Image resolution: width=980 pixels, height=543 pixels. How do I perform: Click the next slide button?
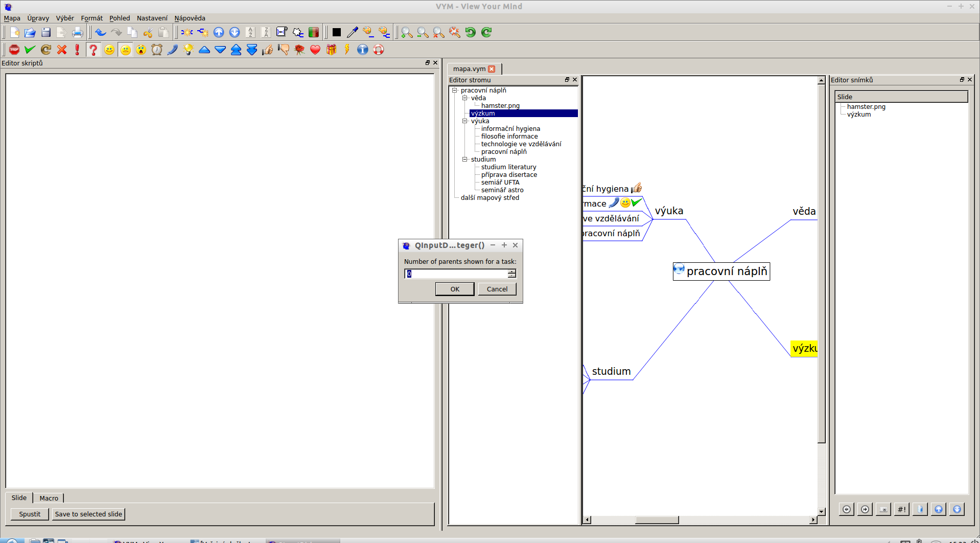[865, 509]
